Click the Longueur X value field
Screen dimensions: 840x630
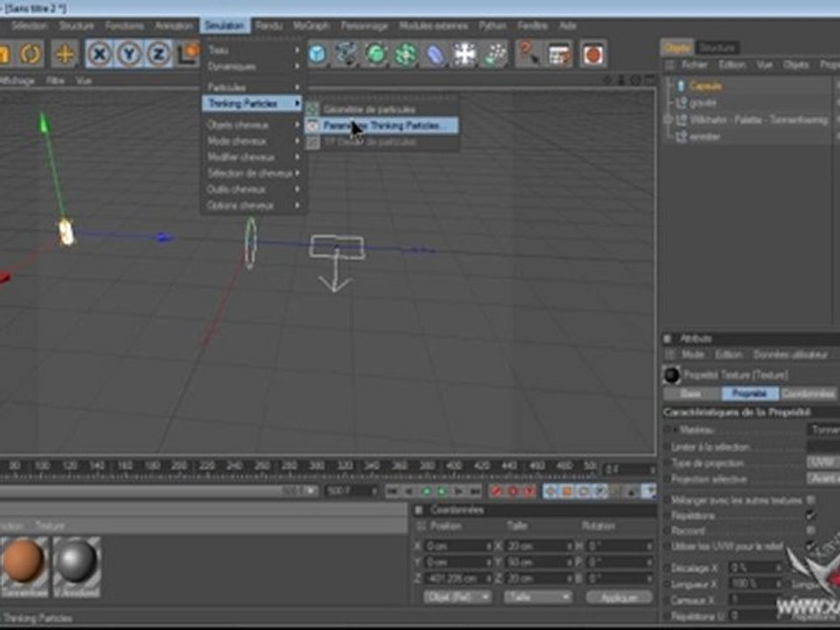coord(756,584)
